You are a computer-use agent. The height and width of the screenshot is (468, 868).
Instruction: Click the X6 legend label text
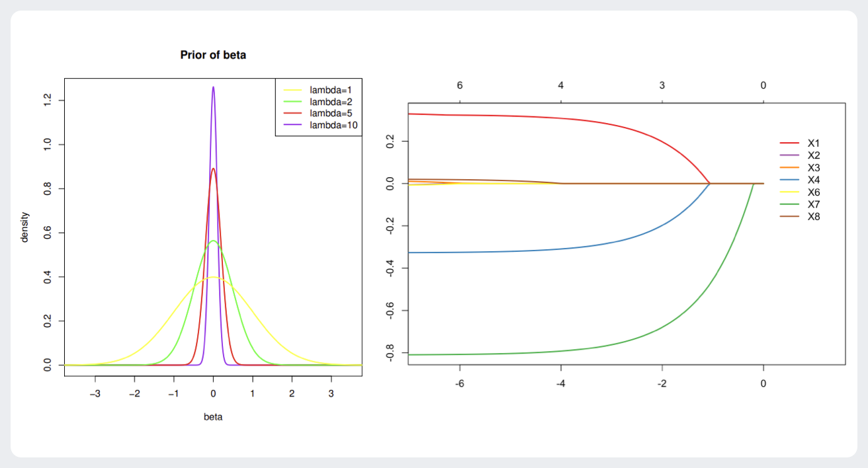[x=813, y=192]
